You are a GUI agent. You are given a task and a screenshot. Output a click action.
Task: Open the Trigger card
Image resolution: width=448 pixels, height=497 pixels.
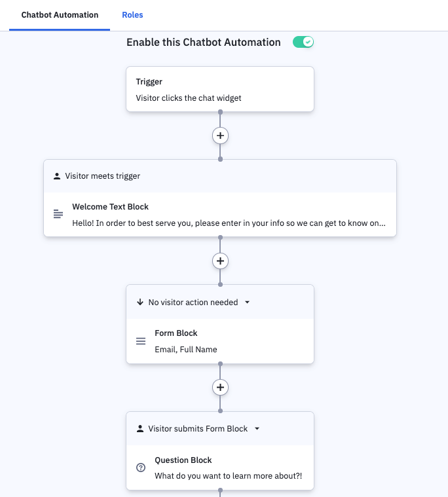[220, 89]
